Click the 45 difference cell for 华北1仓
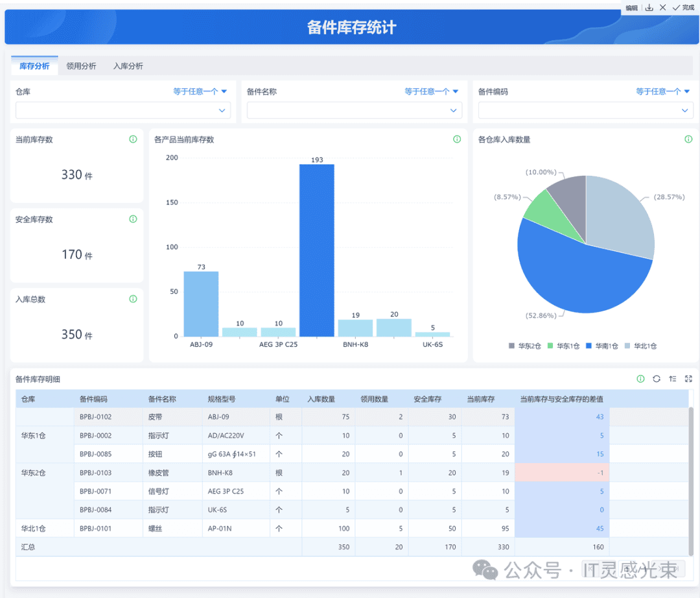This screenshot has width=700, height=598. coord(562,529)
